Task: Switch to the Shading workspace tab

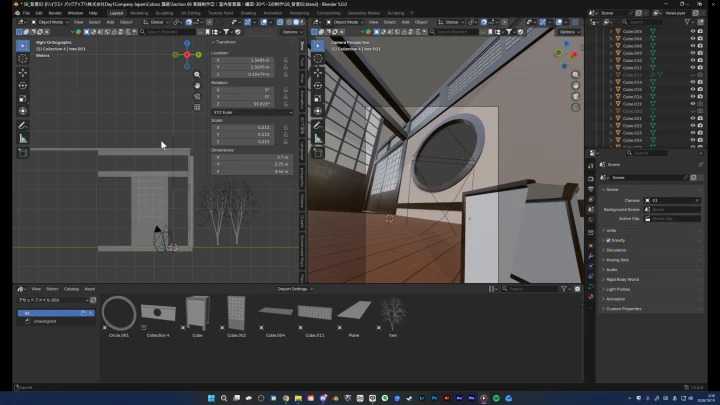Action: 248,13
